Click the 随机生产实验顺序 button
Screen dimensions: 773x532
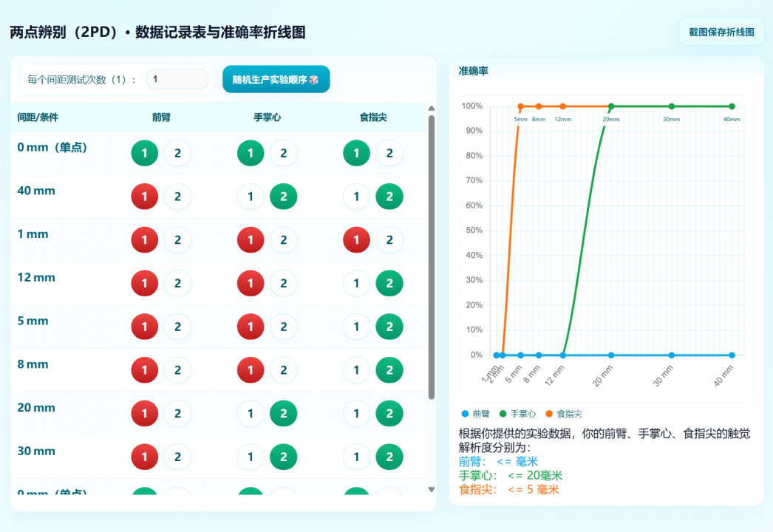[x=276, y=79]
